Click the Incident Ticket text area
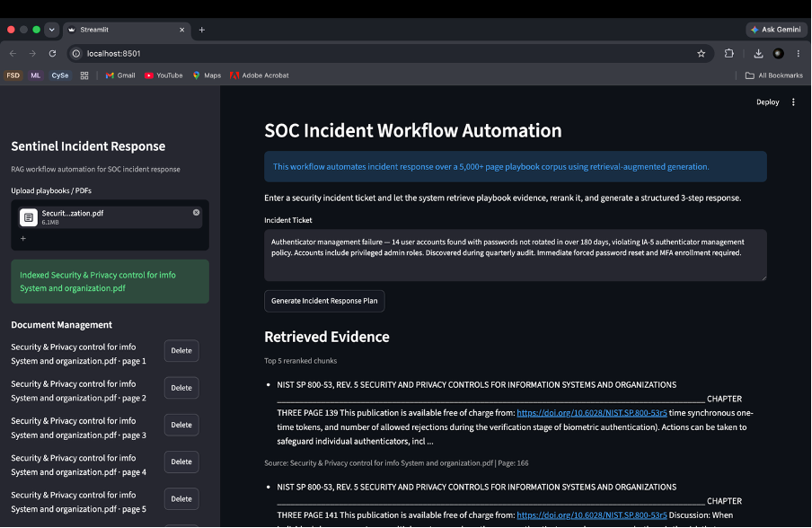This screenshot has height=528, width=812. 516,255
